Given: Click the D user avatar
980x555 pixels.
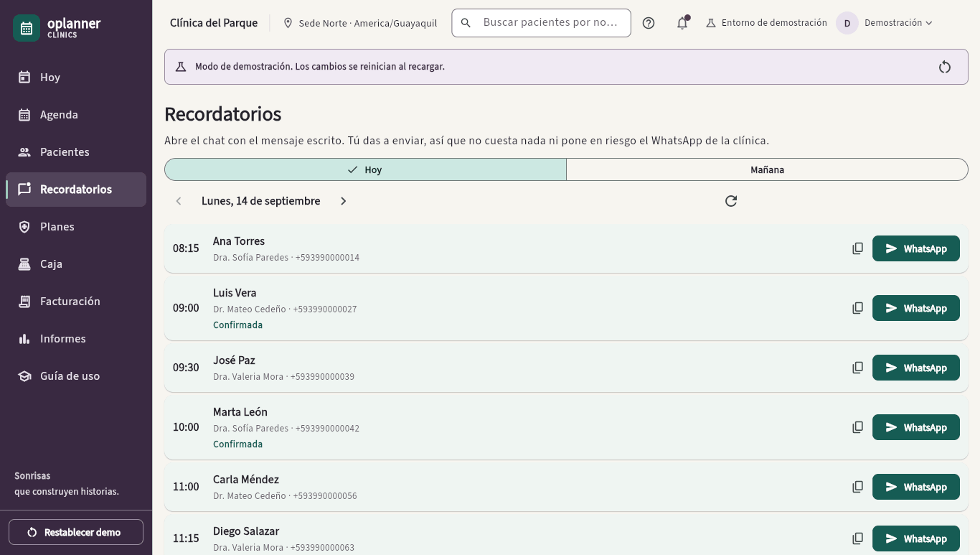Looking at the screenshot, I should coord(847,23).
